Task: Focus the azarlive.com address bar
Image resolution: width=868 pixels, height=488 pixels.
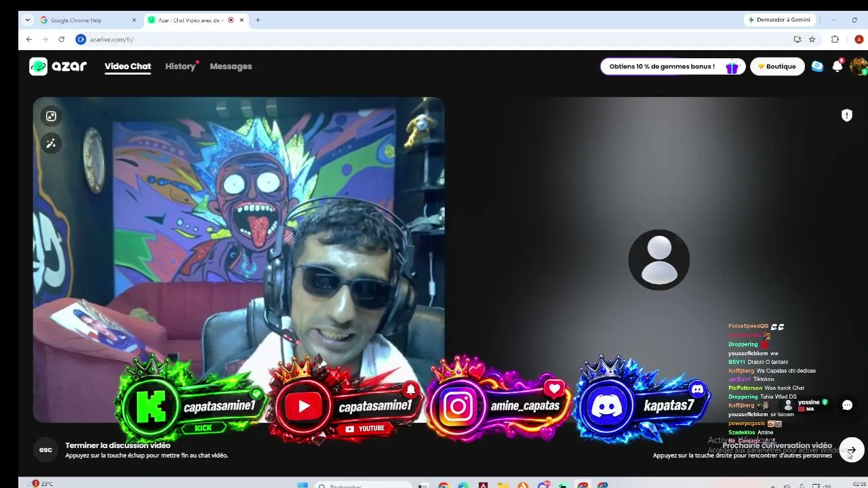Action: (434, 39)
